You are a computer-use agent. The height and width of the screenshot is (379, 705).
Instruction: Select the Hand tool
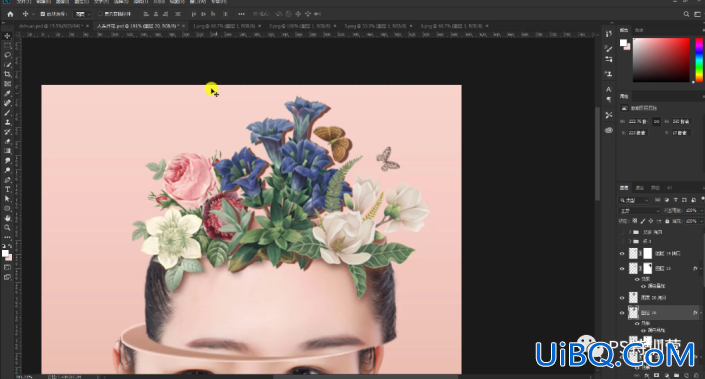click(7, 218)
